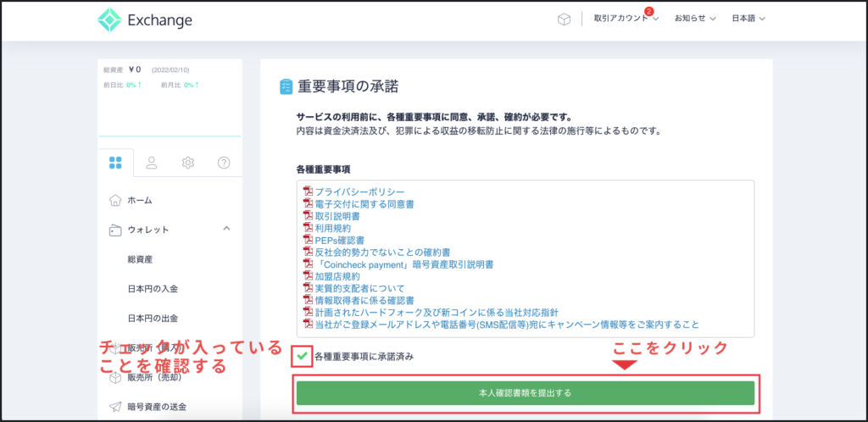
Task: Select 総資産 in the sidebar
Action: coord(141,259)
